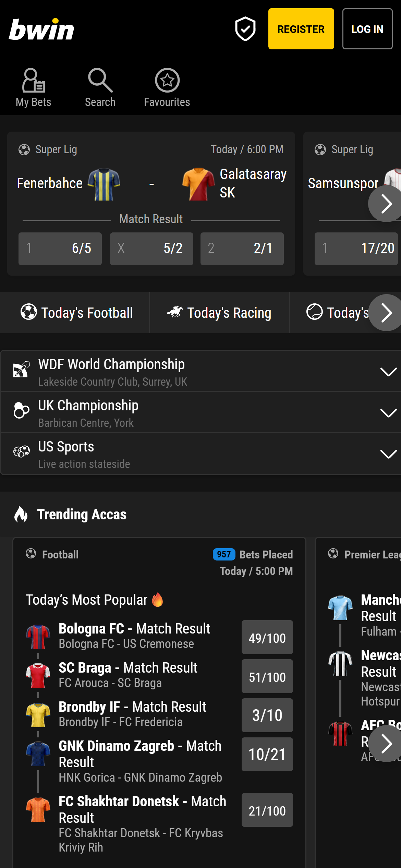401x868 pixels.
Task: View your Favourites
Action: pyautogui.click(x=167, y=87)
